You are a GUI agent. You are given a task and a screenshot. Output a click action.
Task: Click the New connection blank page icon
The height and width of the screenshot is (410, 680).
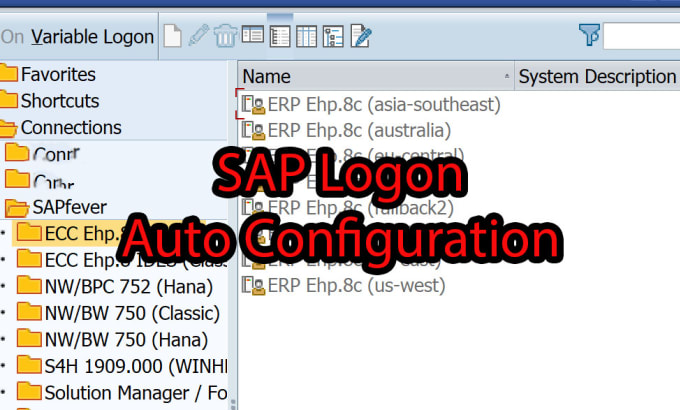pyautogui.click(x=173, y=36)
